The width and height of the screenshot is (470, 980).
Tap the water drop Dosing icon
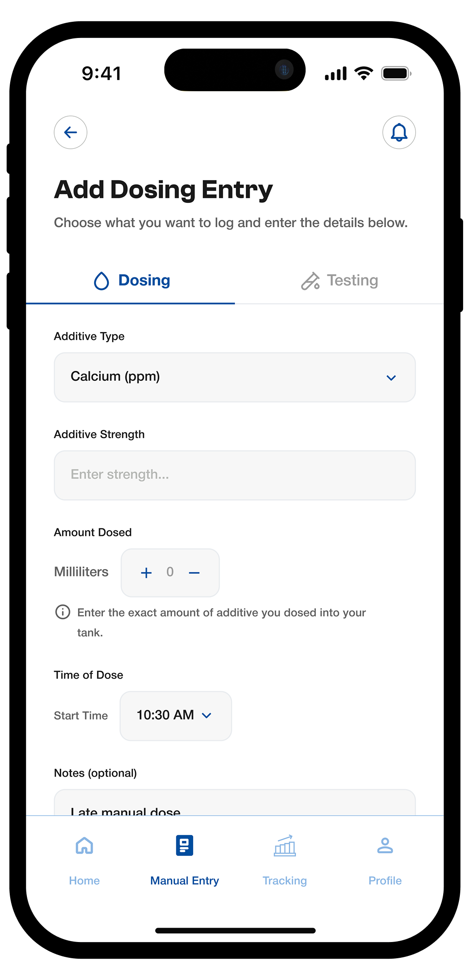click(101, 281)
